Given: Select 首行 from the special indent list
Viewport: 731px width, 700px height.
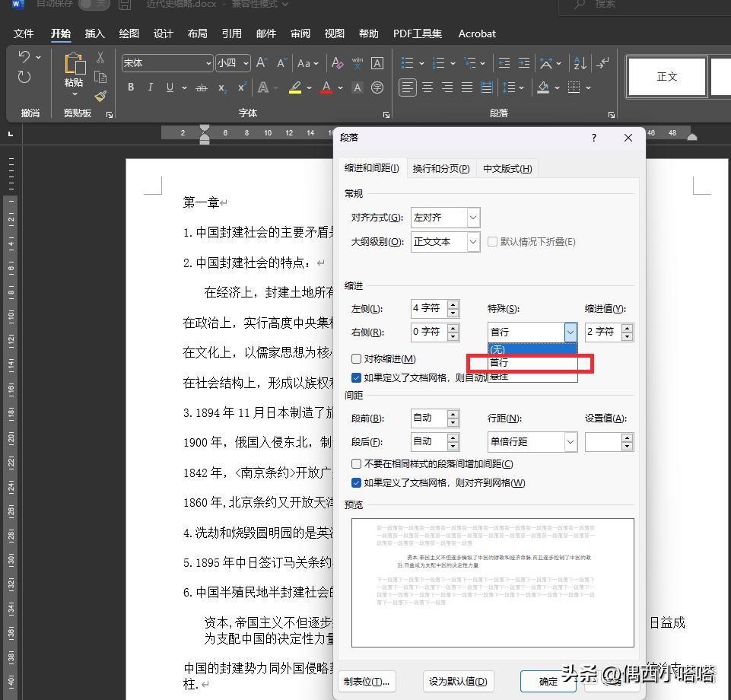Looking at the screenshot, I should coord(498,362).
